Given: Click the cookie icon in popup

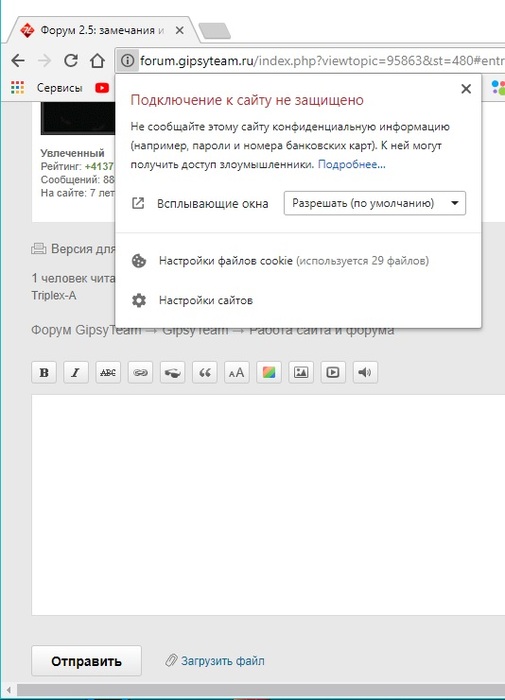Looking at the screenshot, I should click(139, 261).
